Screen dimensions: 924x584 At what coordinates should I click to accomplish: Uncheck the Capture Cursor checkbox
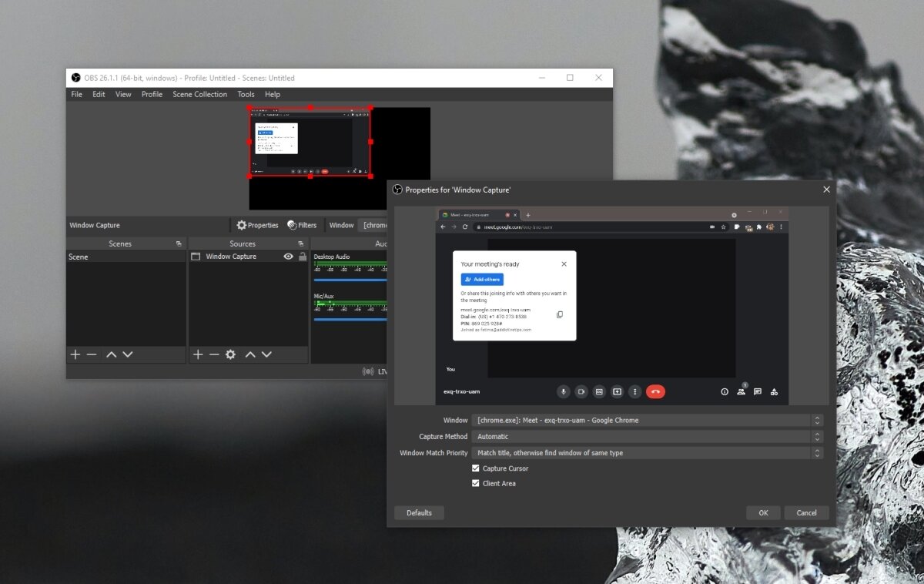point(476,468)
